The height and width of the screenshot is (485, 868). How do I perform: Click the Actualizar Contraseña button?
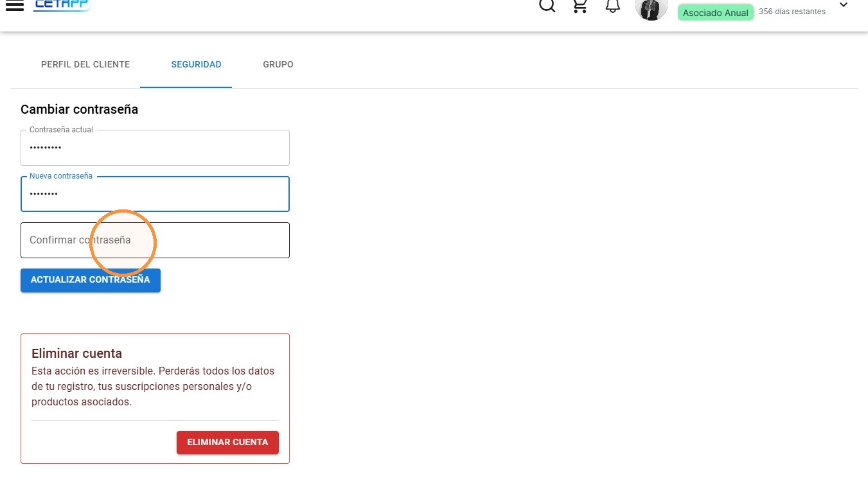[91, 280]
